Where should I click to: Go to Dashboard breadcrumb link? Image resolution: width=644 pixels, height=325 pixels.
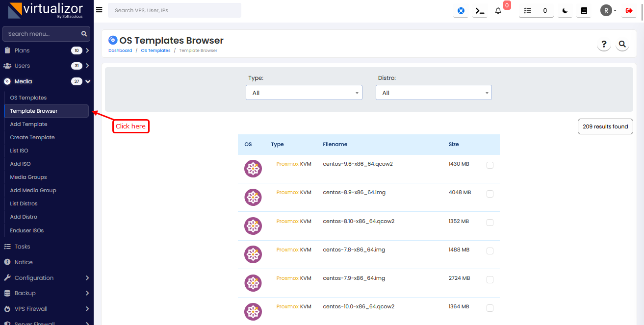[x=120, y=50]
